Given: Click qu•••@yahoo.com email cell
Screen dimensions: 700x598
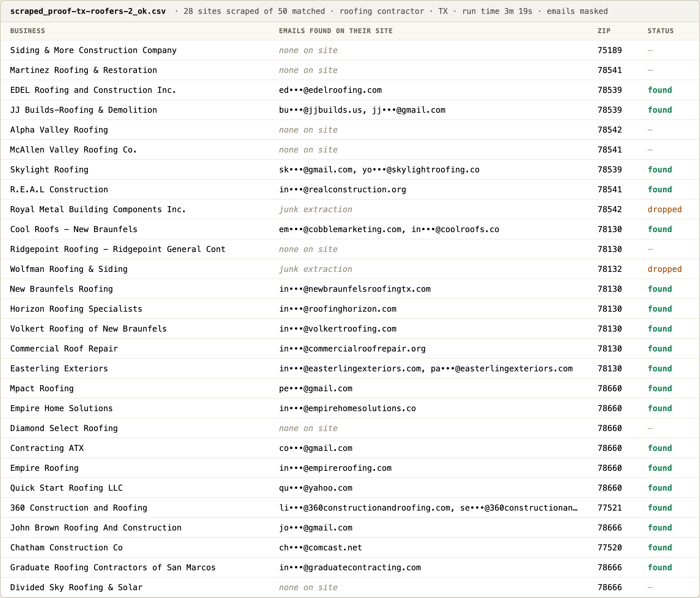Looking at the screenshot, I should 316,488.
